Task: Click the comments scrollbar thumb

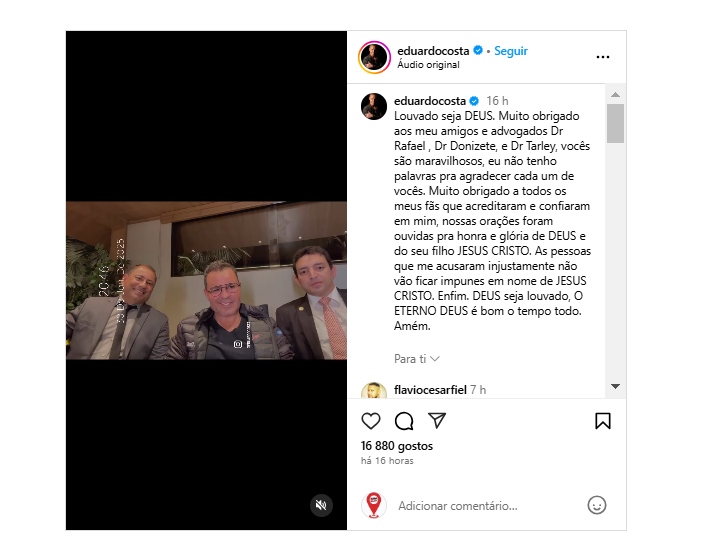Action: [x=616, y=124]
